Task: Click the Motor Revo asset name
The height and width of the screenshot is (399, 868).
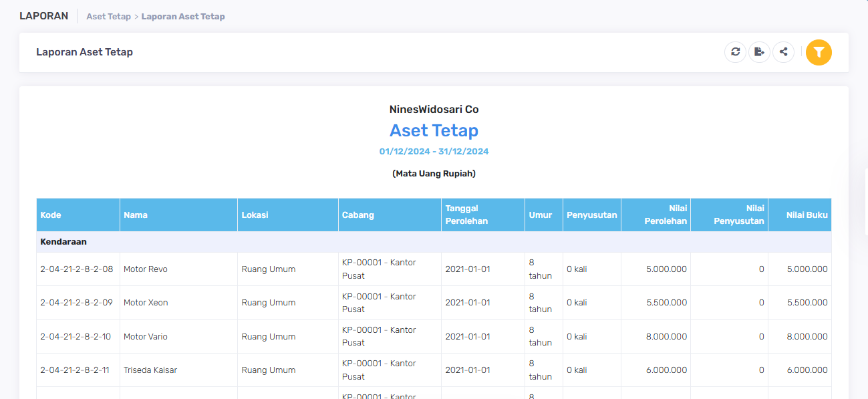Action: pos(146,269)
